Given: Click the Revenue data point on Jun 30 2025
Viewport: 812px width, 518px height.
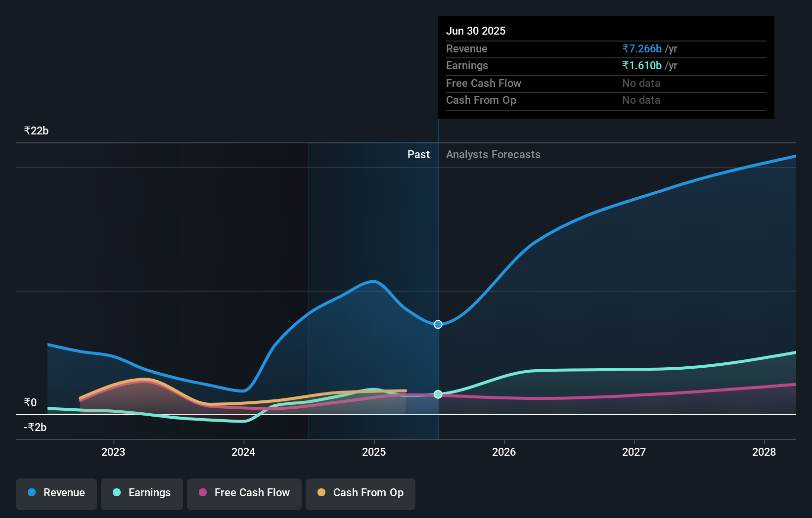Looking at the screenshot, I should tap(438, 324).
